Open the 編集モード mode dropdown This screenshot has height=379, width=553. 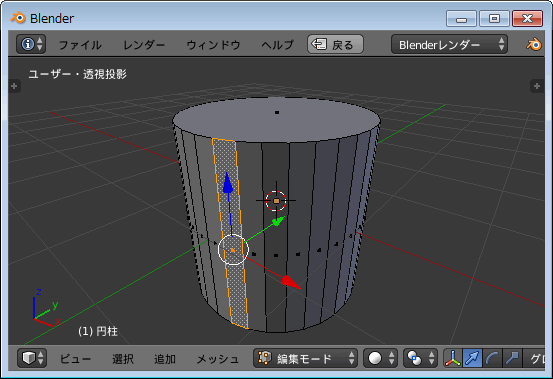pyautogui.click(x=305, y=358)
